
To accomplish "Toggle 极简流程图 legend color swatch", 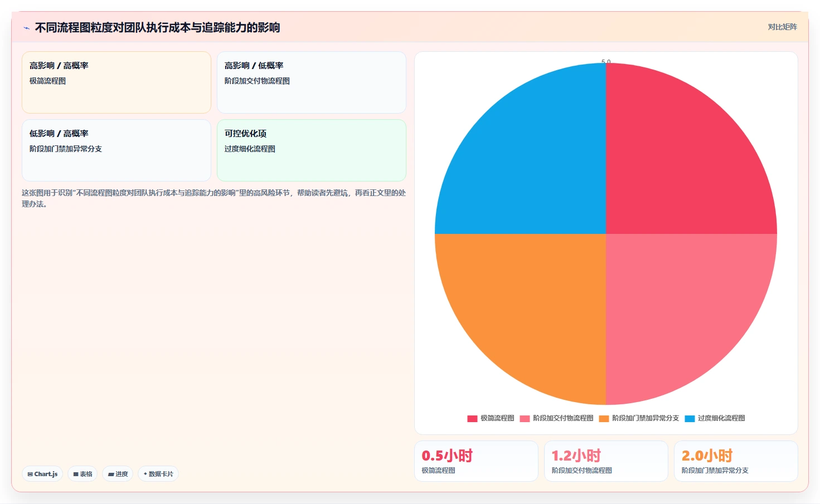I will click(472, 418).
